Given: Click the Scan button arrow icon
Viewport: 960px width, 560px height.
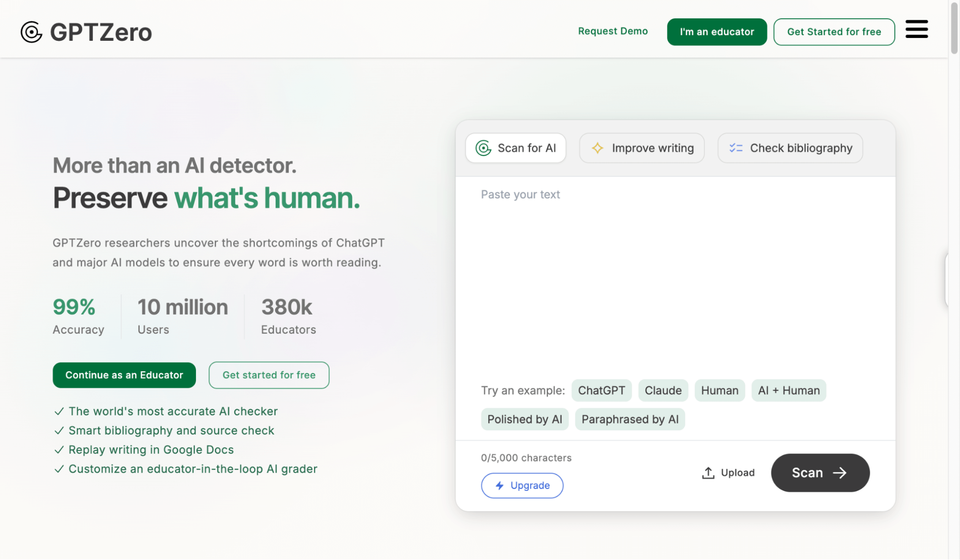Looking at the screenshot, I should 839,473.
